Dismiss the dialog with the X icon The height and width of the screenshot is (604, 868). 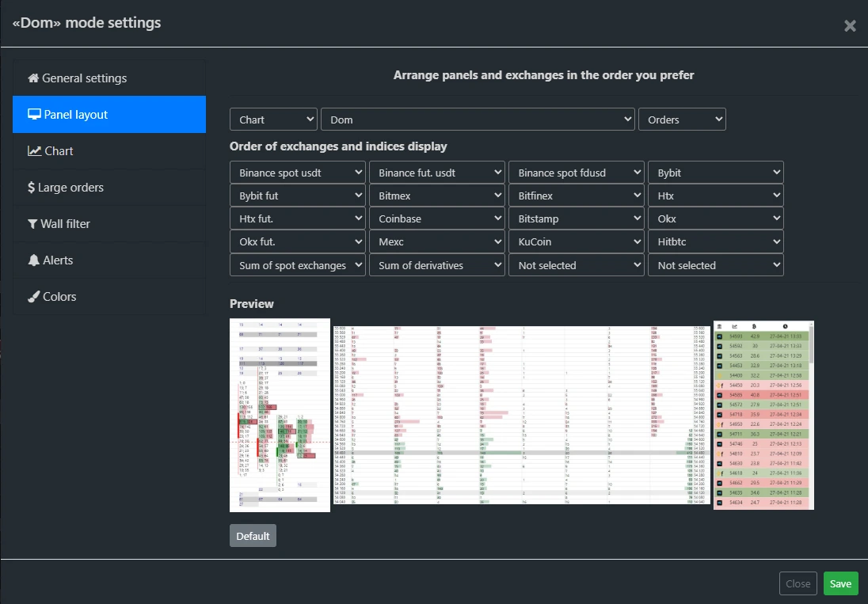coord(850,25)
